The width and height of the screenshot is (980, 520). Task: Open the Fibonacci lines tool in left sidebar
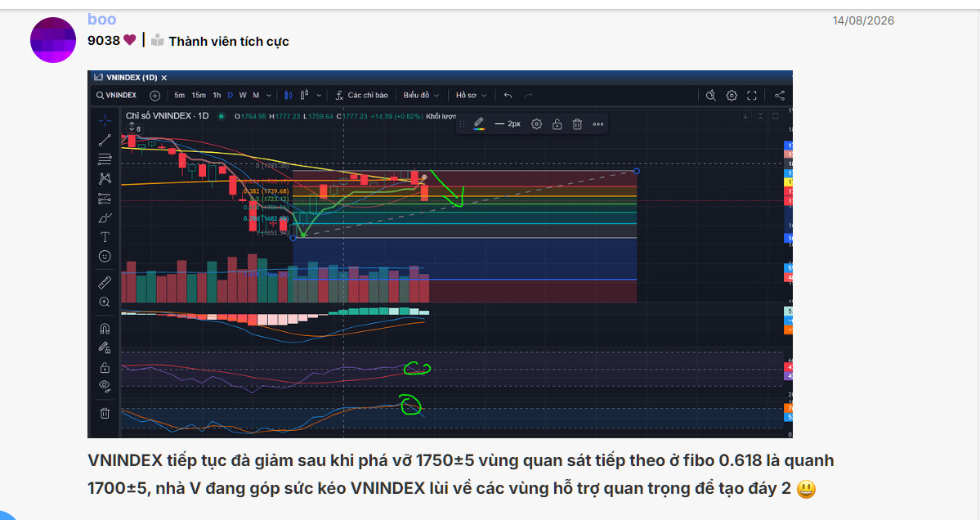coord(105,159)
